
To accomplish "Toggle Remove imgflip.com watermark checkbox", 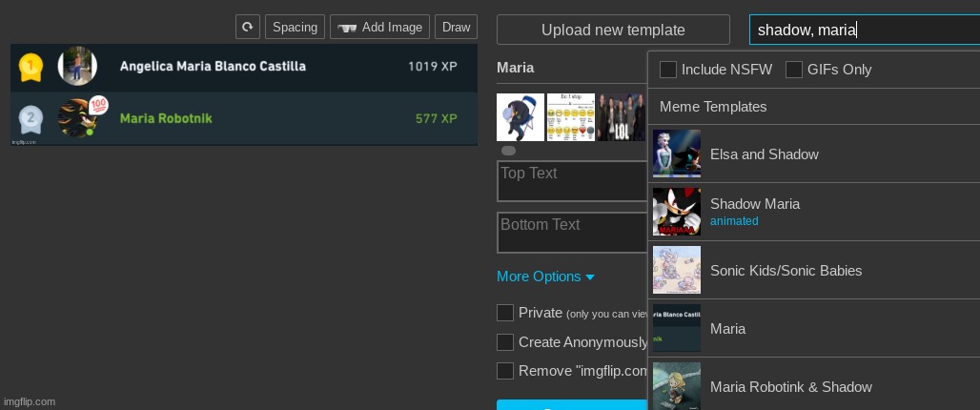I will click(505, 371).
